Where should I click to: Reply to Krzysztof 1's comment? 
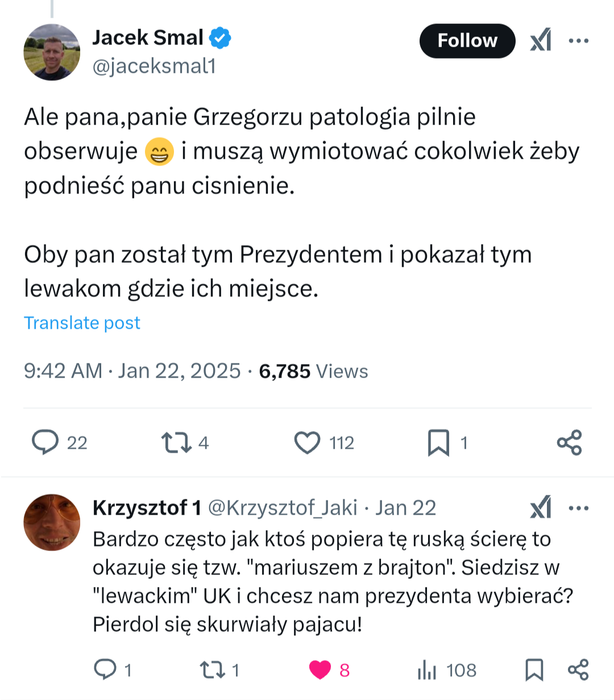click(x=105, y=669)
